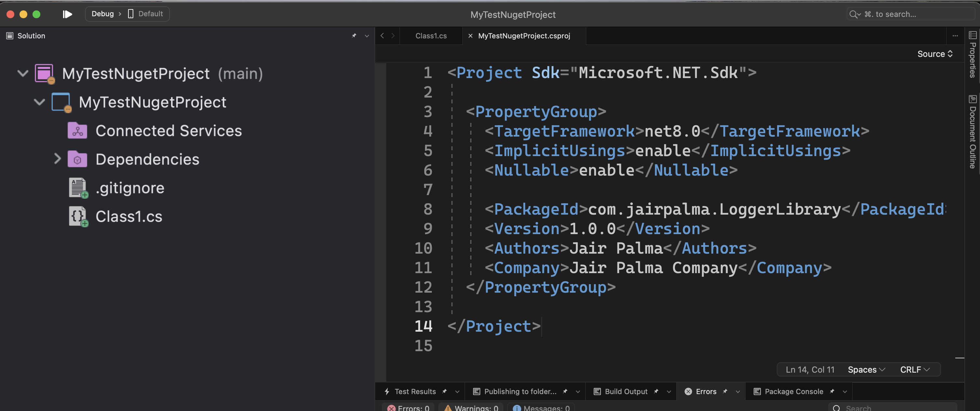Image resolution: width=980 pixels, height=411 pixels.
Task: Navigate back with the left arrow
Action: 382,35
